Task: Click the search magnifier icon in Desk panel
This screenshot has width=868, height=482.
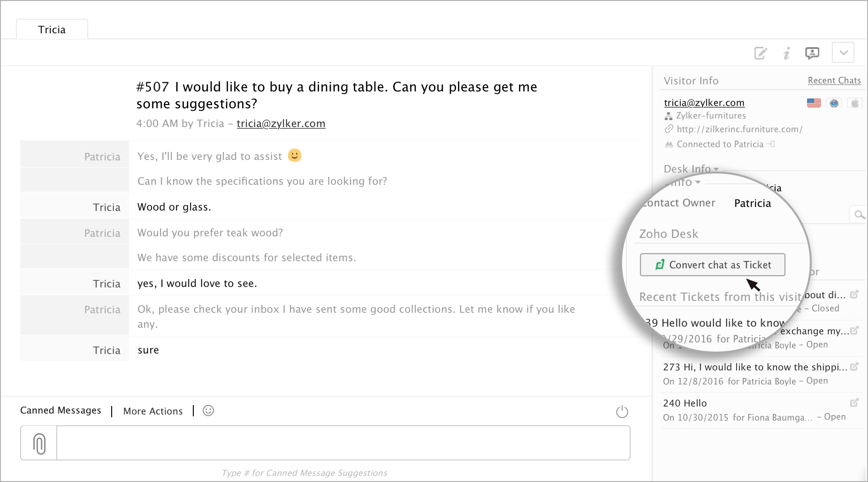Action: pyautogui.click(x=859, y=215)
